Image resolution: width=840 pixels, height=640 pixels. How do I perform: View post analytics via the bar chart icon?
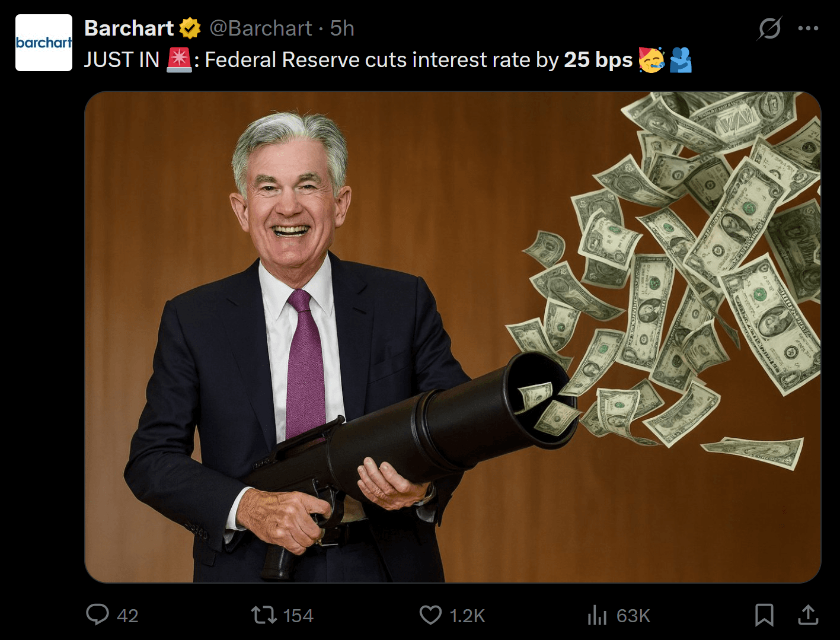pyautogui.click(x=597, y=615)
